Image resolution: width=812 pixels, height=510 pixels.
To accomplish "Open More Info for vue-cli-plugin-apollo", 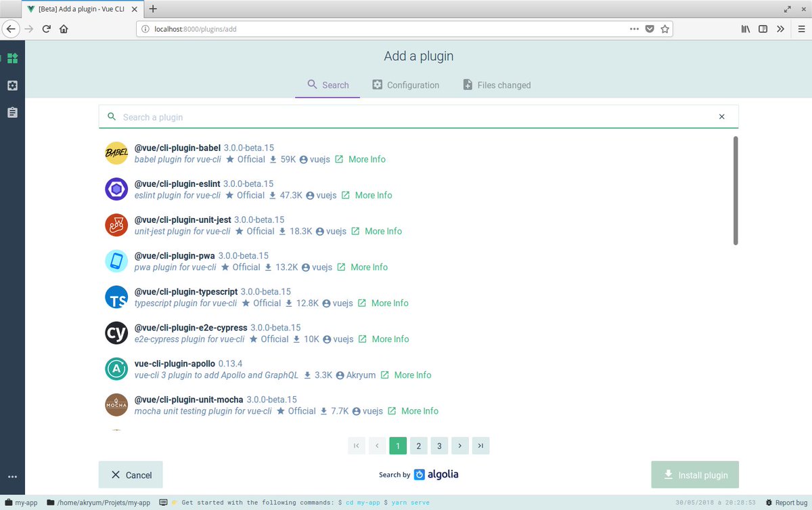I will (x=405, y=375).
